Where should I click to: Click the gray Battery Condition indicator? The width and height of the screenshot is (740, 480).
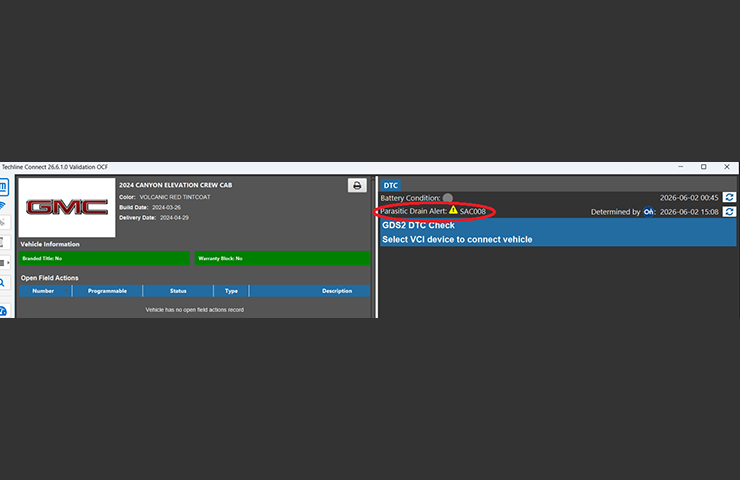pyautogui.click(x=448, y=198)
